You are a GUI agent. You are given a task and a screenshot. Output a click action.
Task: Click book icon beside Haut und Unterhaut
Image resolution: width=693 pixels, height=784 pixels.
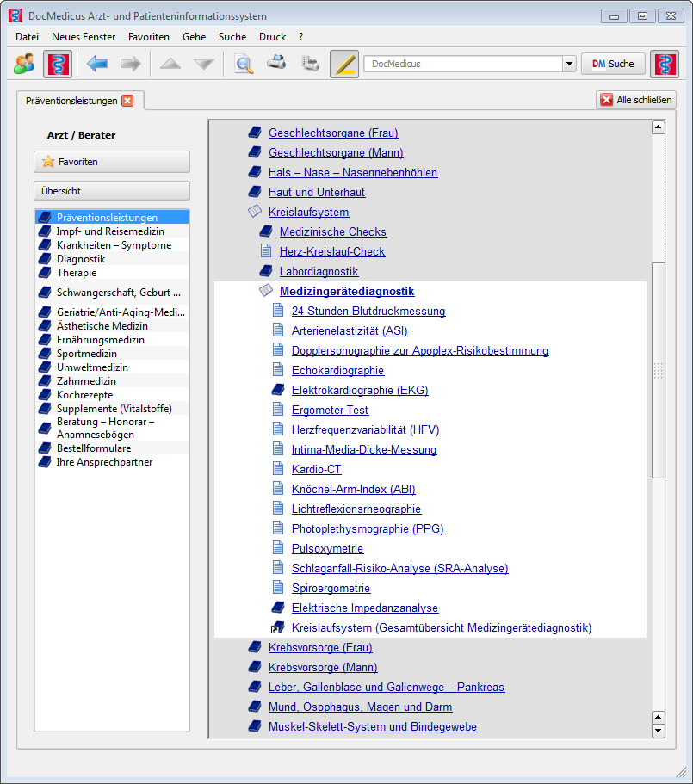(255, 192)
